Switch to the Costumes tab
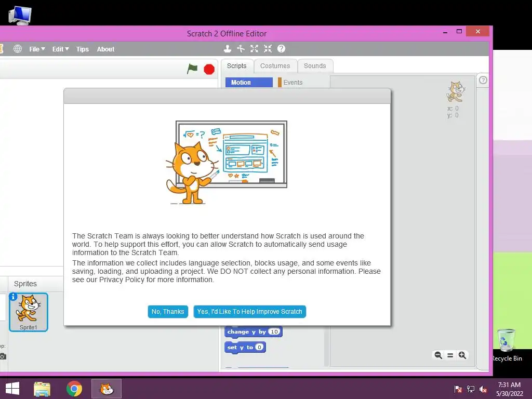Viewport: 532px width, 399px height. point(275,66)
